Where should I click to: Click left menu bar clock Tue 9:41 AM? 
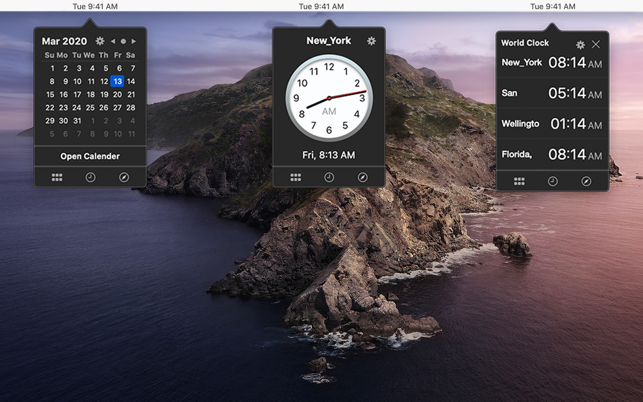pos(95,6)
